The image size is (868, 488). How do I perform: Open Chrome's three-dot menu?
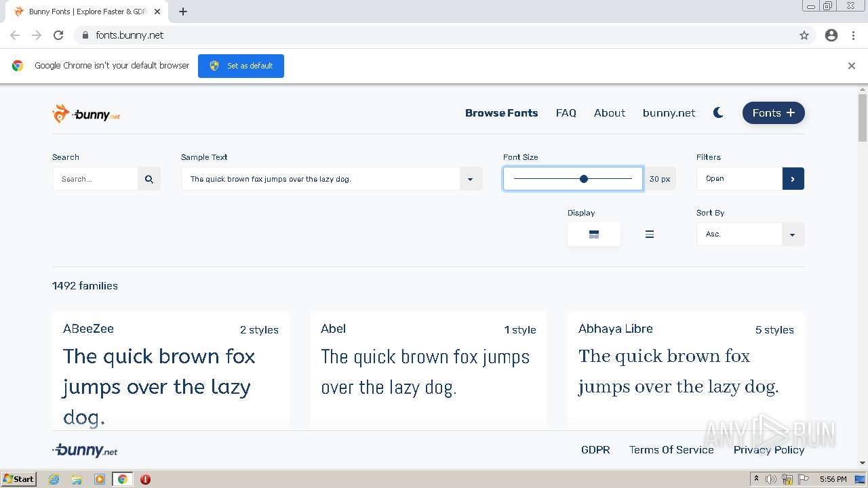pos(854,35)
